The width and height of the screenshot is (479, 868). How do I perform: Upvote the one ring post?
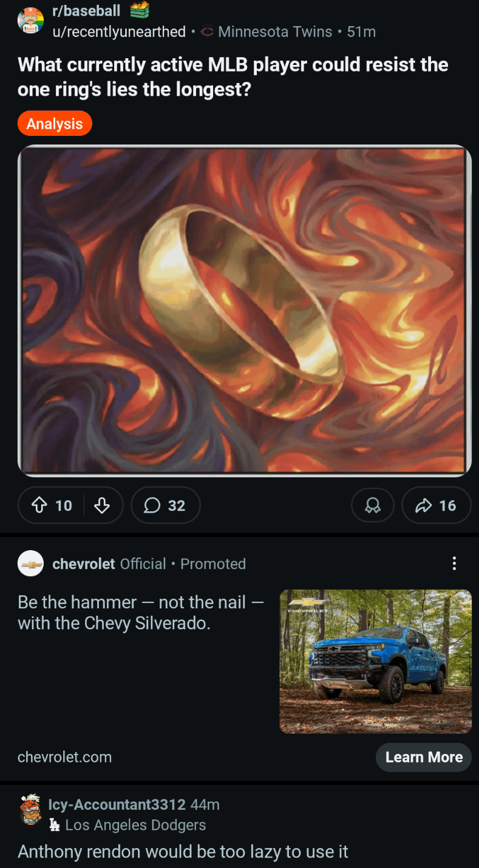39,505
